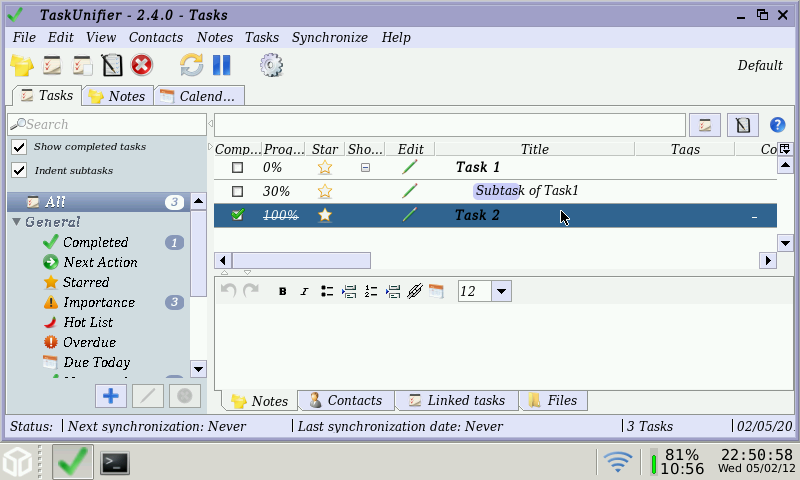Unstar Task 2

pos(324,215)
